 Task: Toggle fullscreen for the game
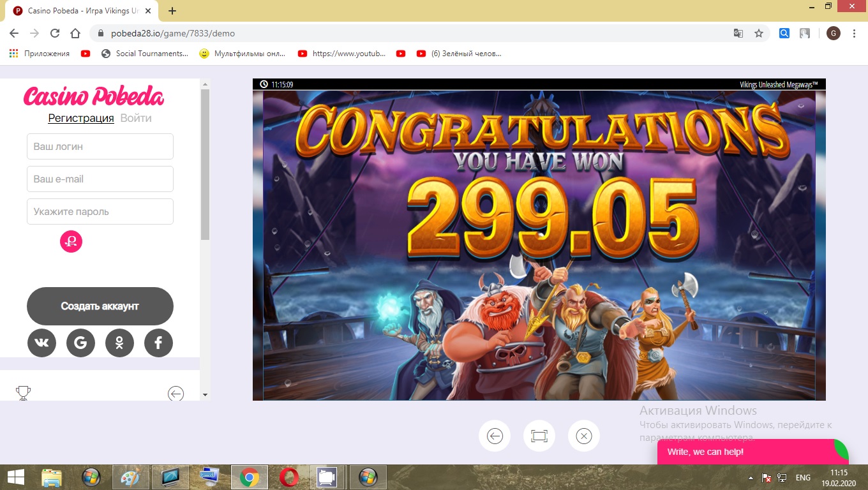click(x=539, y=436)
